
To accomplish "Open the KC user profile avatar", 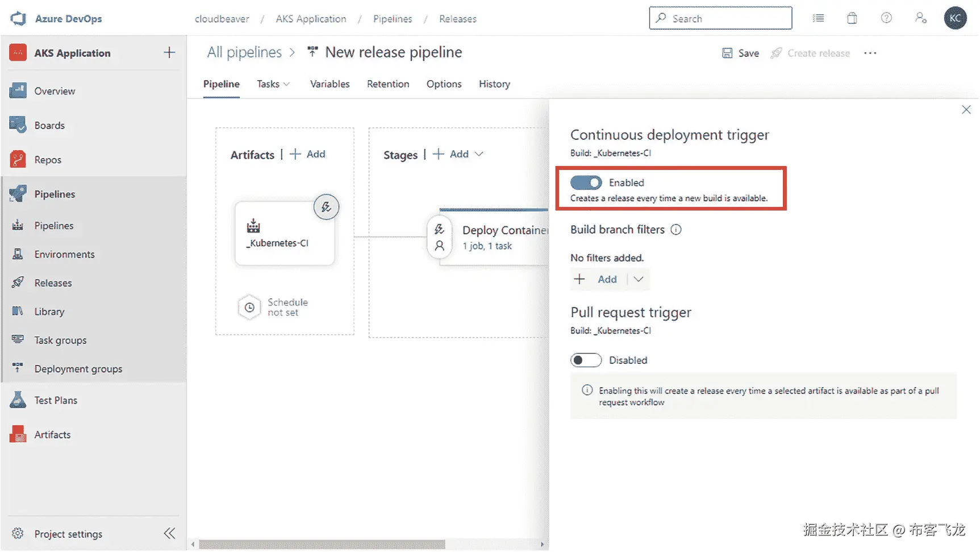I will pyautogui.click(x=956, y=18).
